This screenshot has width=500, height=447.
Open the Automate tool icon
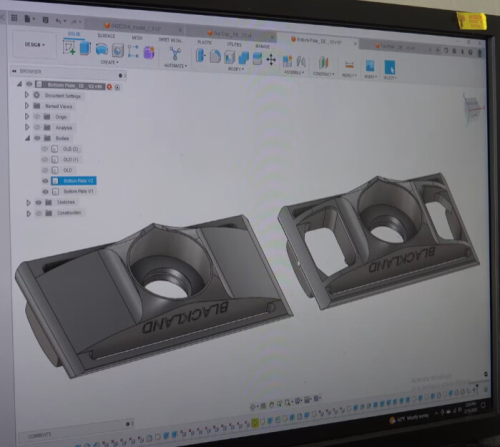pyautogui.click(x=175, y=53)
